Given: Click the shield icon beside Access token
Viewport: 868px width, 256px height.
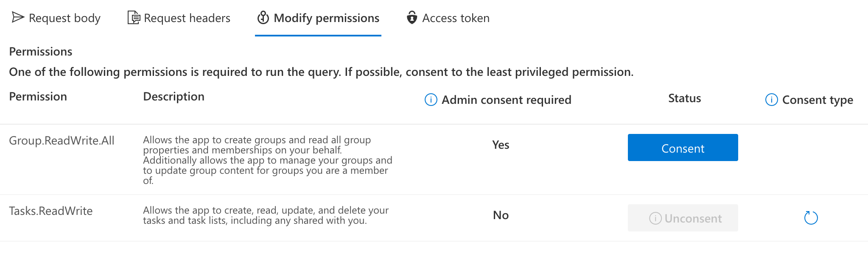Looking at the screenshot, I should pos(412,18).
